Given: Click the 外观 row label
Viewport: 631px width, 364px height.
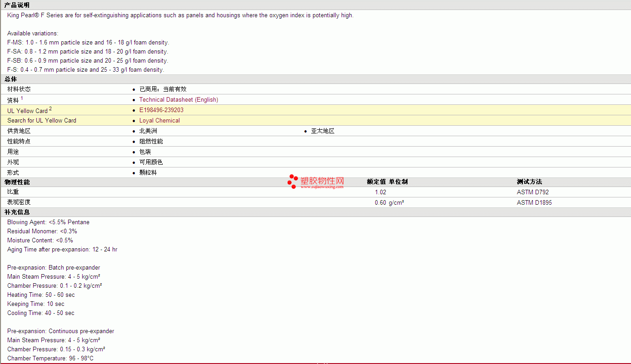Looking at the screenshot, I should 13,162.
